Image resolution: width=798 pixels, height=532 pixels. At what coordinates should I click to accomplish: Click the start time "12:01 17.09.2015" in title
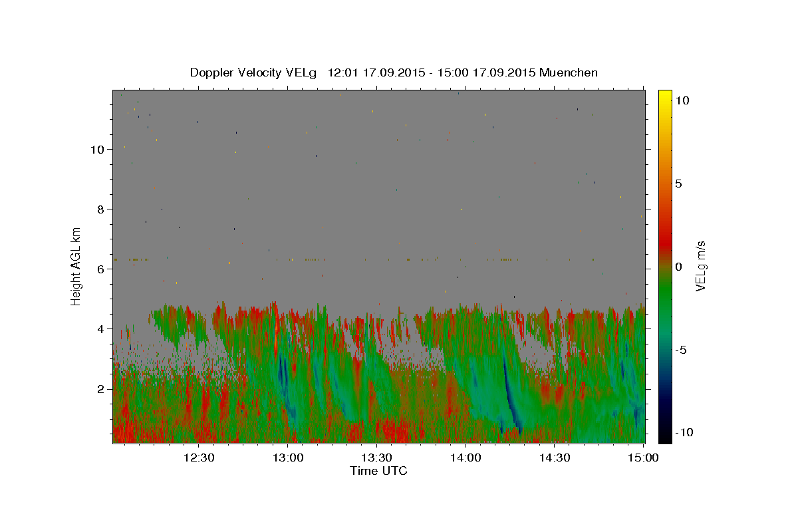point(377,72)
